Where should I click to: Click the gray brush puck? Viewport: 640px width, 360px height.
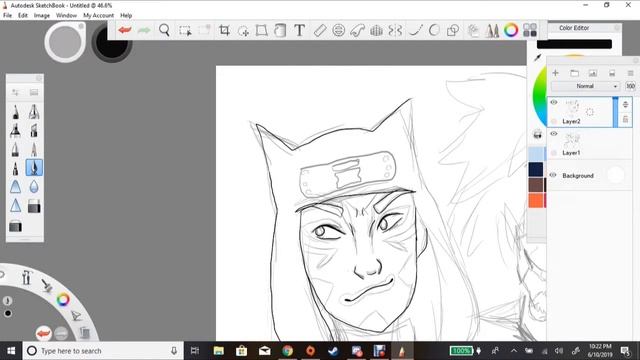coord(65,42)
